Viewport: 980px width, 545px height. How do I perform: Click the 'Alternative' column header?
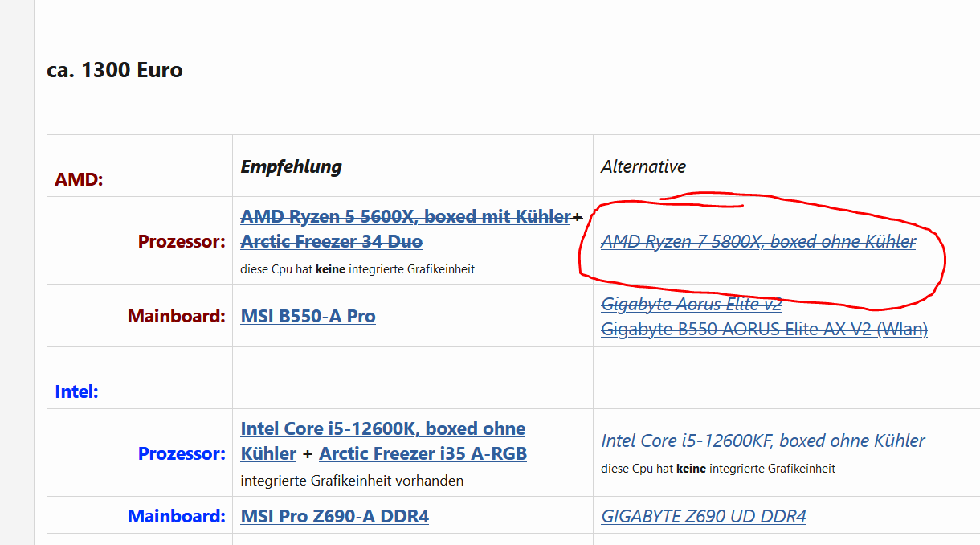click(x=643, y=166)
